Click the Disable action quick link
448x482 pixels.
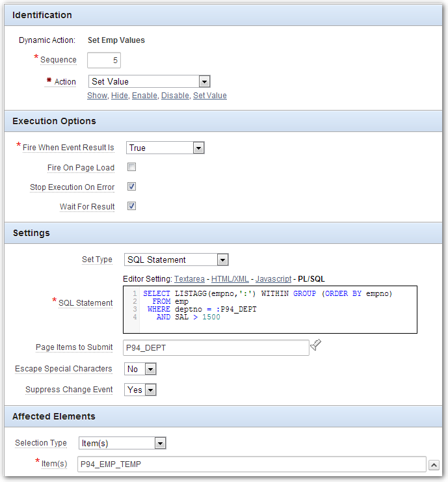point(175,96)
